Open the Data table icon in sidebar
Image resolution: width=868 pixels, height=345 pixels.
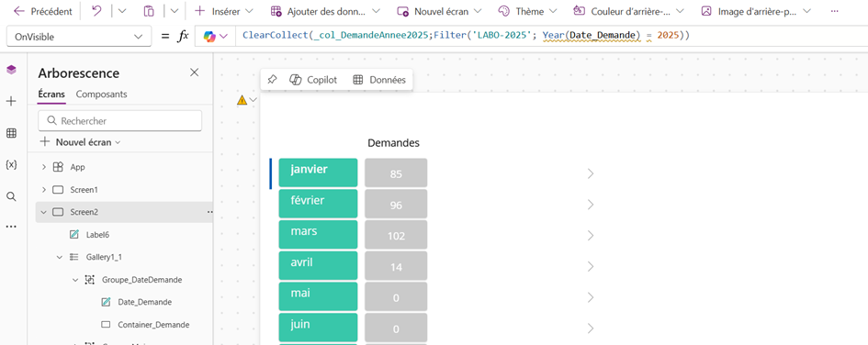pyautogui.click(x=11, y=133)
